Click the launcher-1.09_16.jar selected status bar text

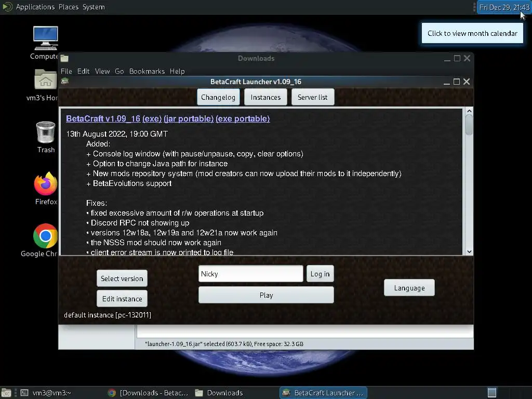click(224, 344)
